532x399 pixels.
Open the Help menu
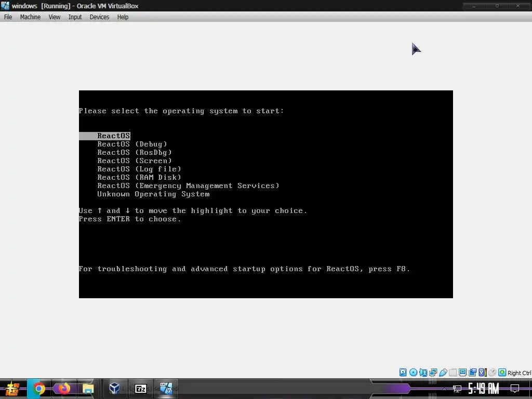point(123,17)
